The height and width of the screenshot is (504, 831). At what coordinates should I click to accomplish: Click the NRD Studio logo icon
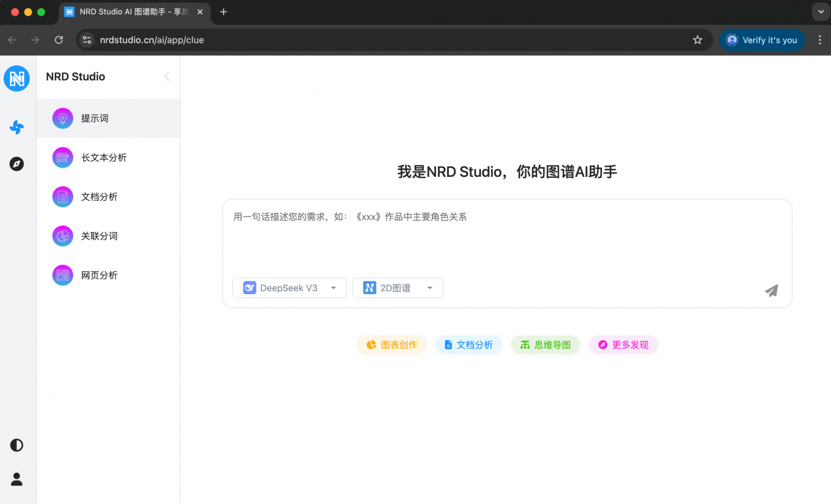click(x=17, y=78)
